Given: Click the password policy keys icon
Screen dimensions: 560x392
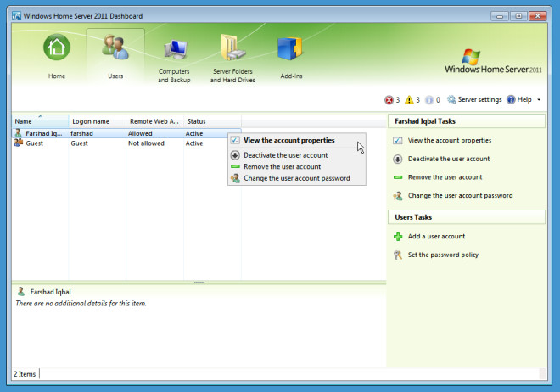Looking at the screenshot, I should [x=397, y=255].
